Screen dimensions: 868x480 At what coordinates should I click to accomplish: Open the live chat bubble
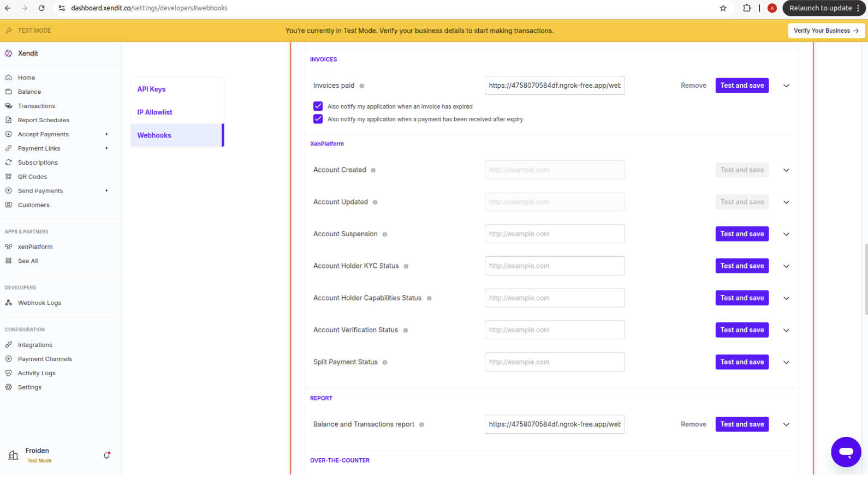click(846, 452)
